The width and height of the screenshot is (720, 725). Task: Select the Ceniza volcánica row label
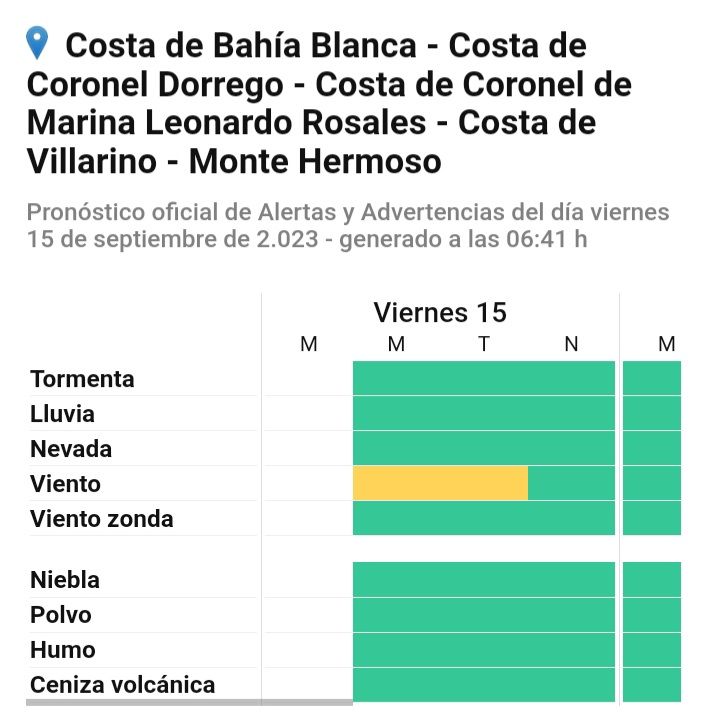tap(122, 685)
